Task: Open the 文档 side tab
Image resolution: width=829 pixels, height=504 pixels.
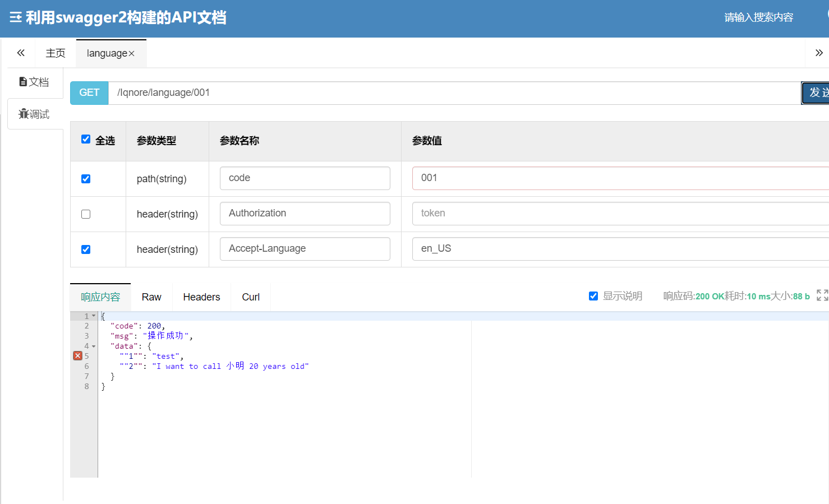Action: pyautogui.click(x=34, y=82)
